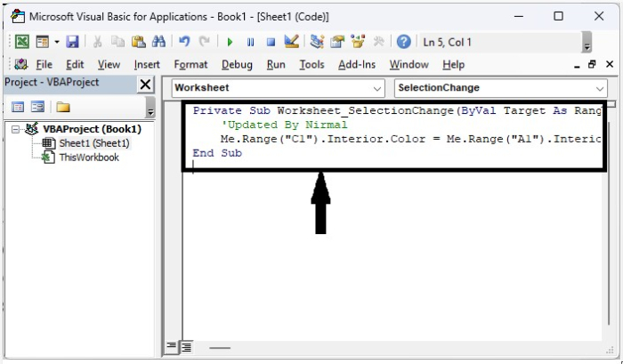Click the vertical scrollbar of code window

click(609, 222)
